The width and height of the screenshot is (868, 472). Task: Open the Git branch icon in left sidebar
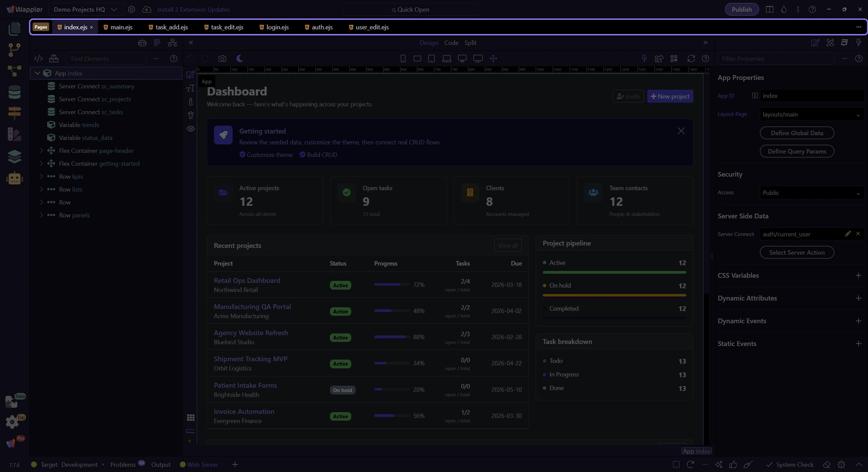[x=14, y=50]
